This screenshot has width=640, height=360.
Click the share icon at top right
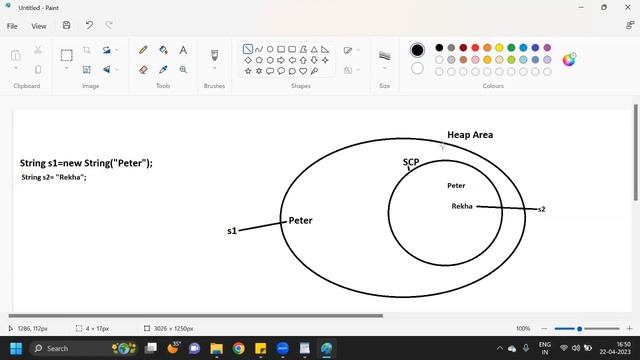[x=630, y=25]
